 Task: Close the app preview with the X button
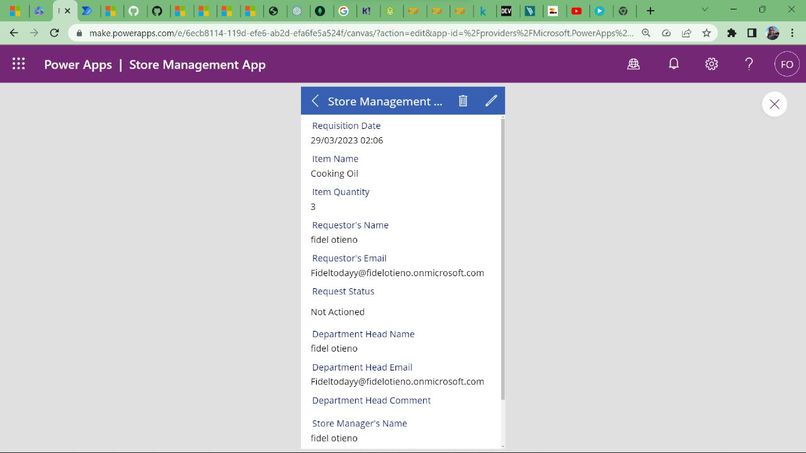(774, 104)
